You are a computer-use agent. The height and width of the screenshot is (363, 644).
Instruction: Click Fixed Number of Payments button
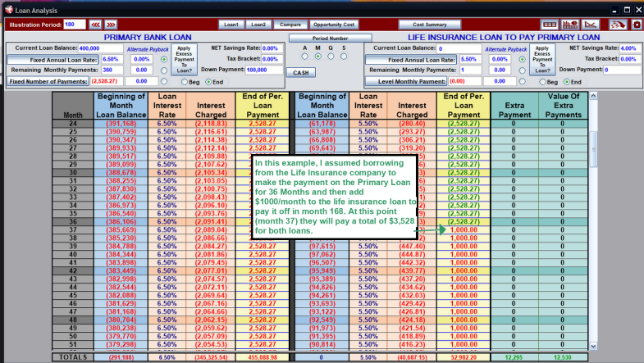click(48, 81)
